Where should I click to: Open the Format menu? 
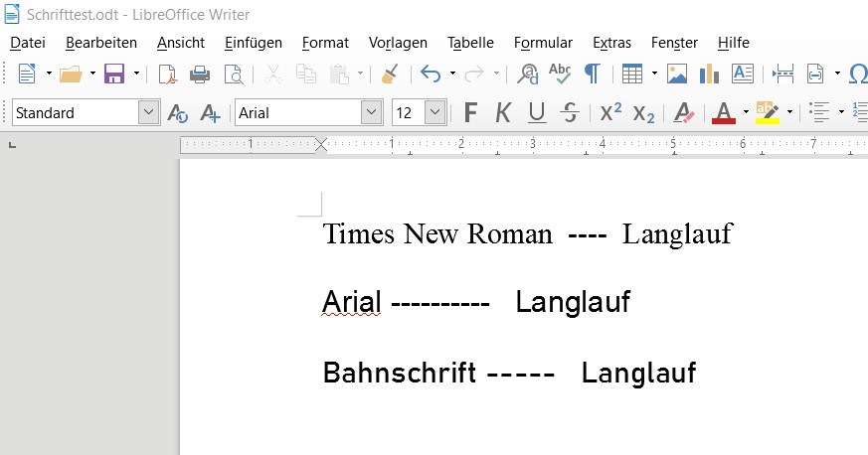click(x=325, y=43)
